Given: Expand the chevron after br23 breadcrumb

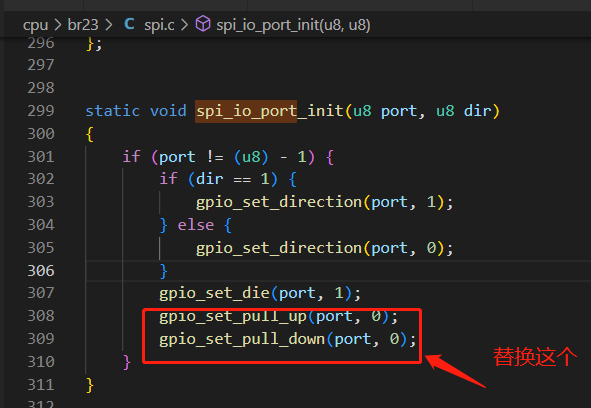Looking at the screenshot, I should click(x=109, y=25).
